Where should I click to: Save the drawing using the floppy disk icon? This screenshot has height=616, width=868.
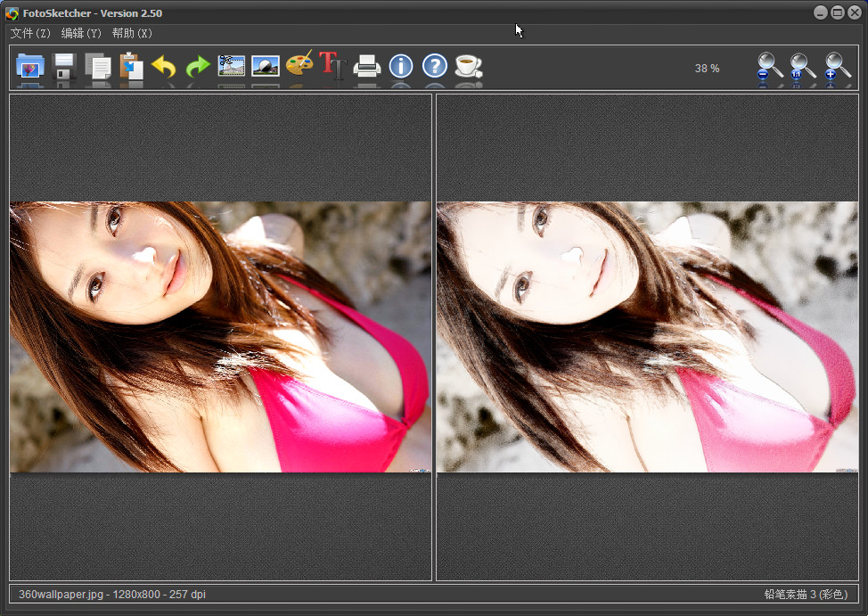[x=64, y=67]
